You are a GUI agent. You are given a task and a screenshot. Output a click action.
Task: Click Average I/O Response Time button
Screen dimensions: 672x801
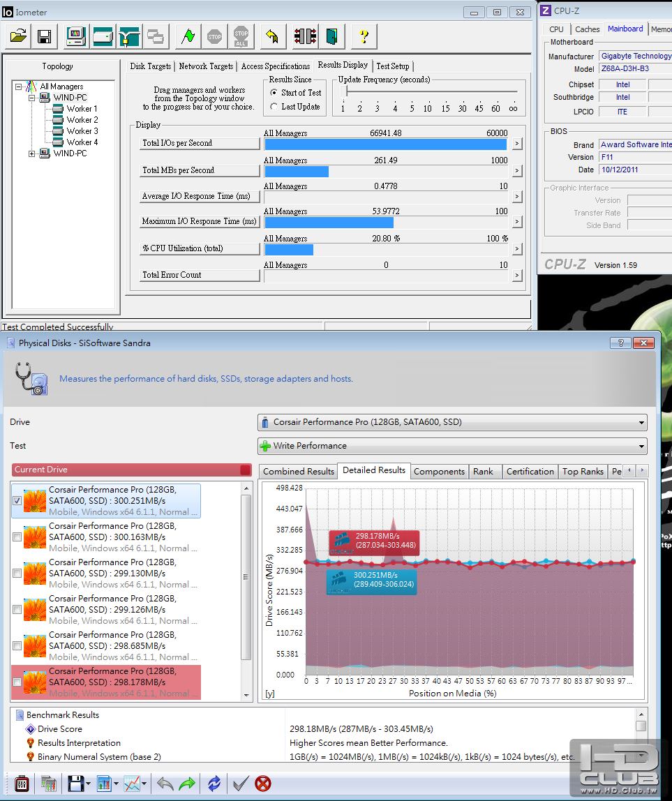pyautogui.click(x=200, y=197)
